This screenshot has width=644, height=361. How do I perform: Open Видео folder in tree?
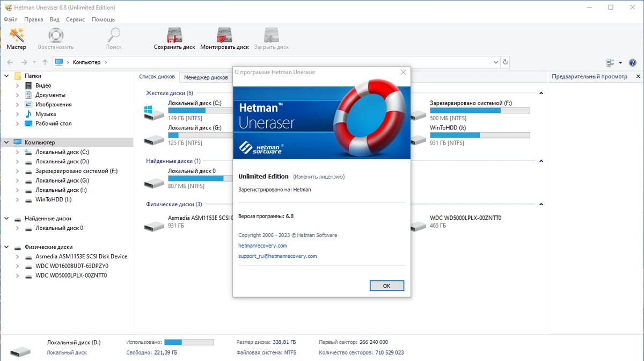tap(43, 85)
